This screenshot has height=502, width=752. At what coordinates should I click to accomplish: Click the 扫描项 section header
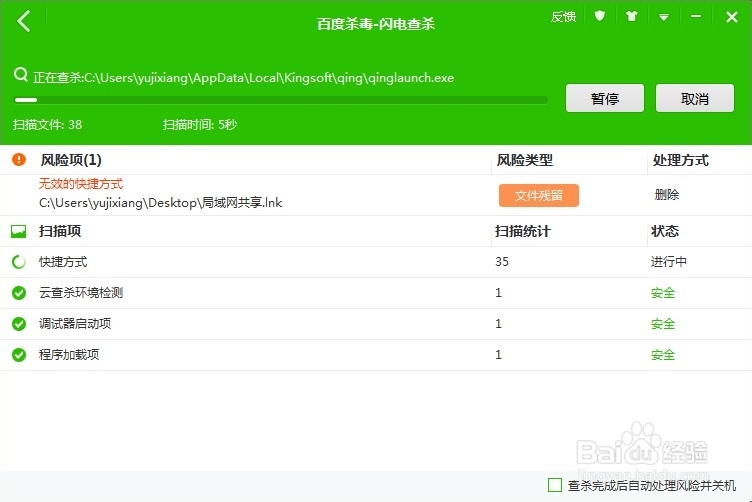click(x=60, y=231)
